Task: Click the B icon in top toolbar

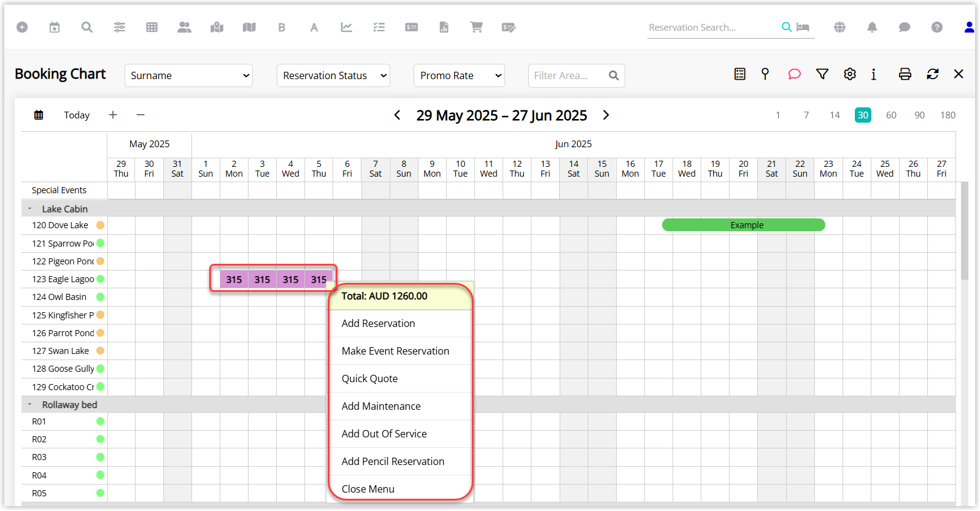Action: click(x=282, y=27)
